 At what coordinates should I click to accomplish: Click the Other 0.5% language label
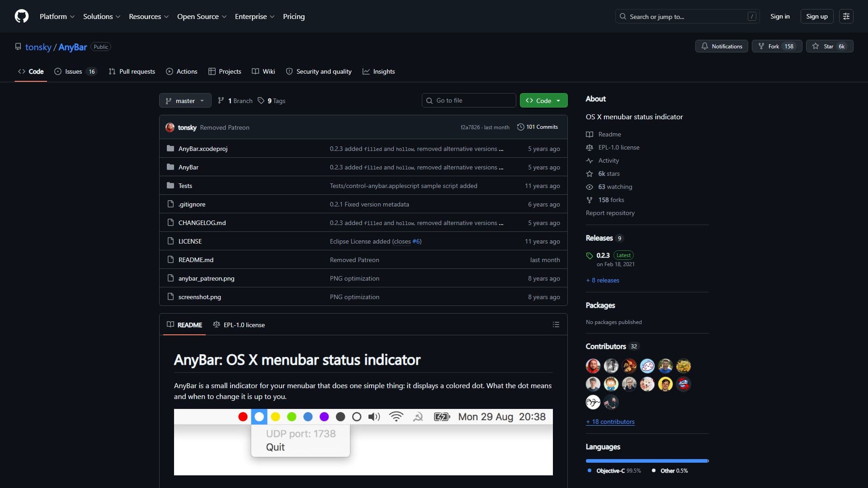(x=670, y=471)
